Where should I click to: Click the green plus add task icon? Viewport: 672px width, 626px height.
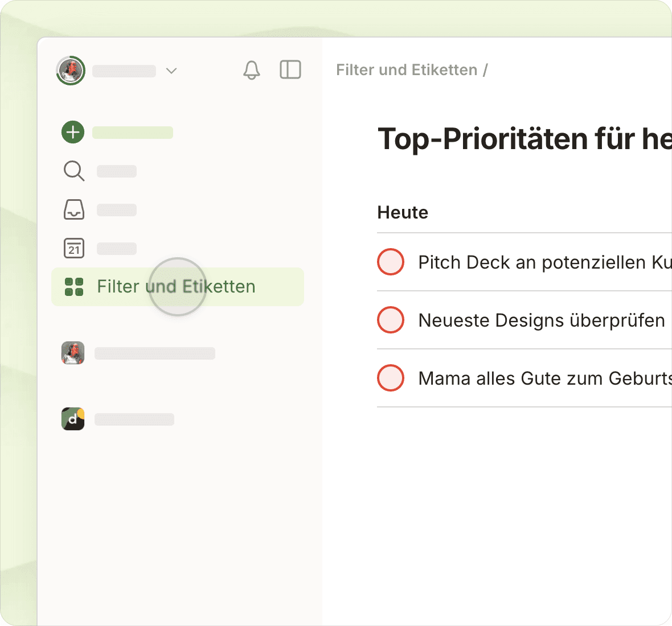(73, 132)
